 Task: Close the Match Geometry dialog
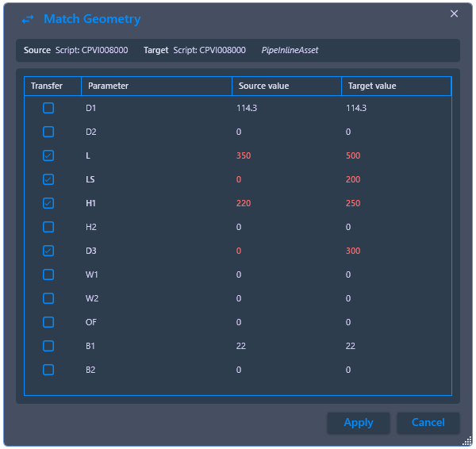[x=454, y=13]
